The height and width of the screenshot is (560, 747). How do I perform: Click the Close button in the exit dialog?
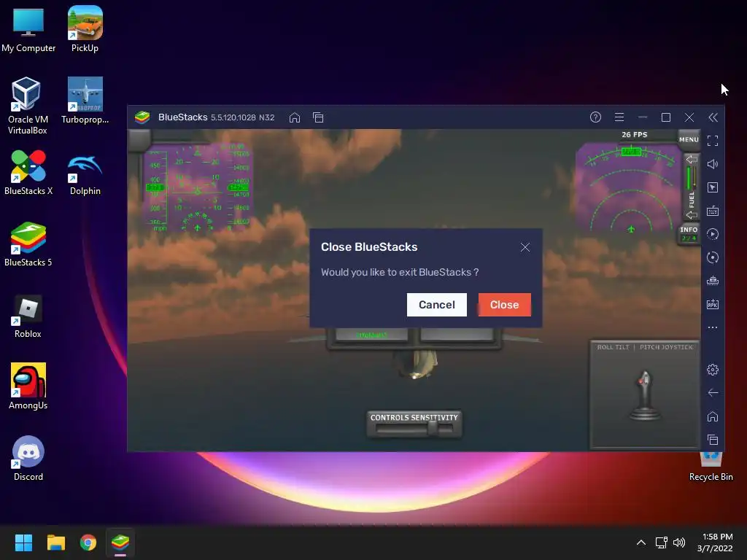click(x=505, y=305)
